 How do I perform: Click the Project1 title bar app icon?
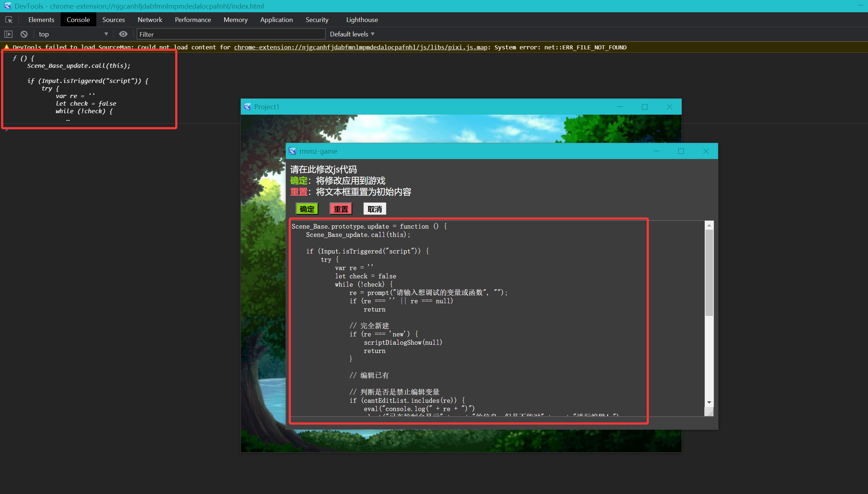[247, 107]
